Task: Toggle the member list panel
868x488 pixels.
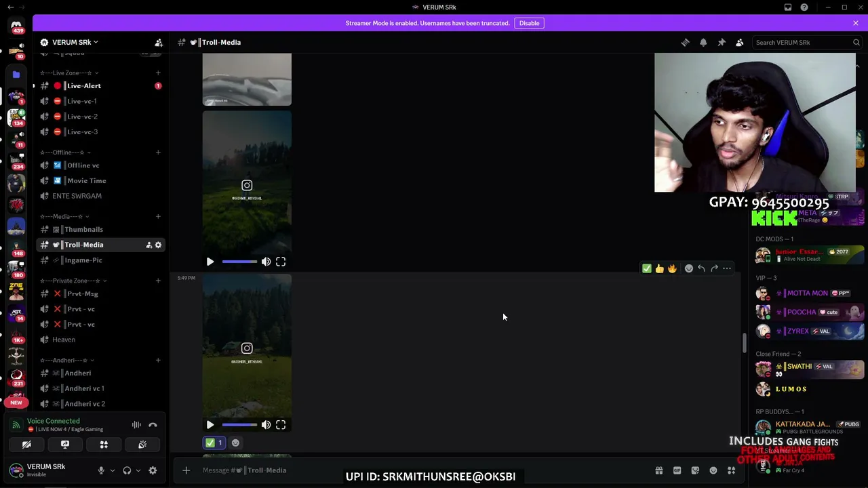Action: (x=740, y=42)
